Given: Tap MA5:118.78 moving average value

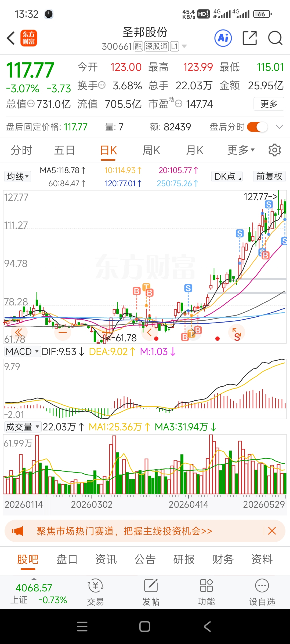Looking at the screenshot, I should coord(63,170).
